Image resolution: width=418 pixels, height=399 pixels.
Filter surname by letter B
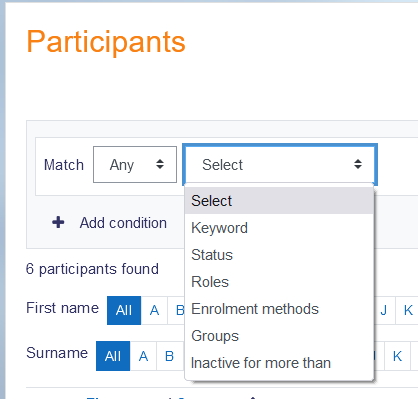coord(170,356)
